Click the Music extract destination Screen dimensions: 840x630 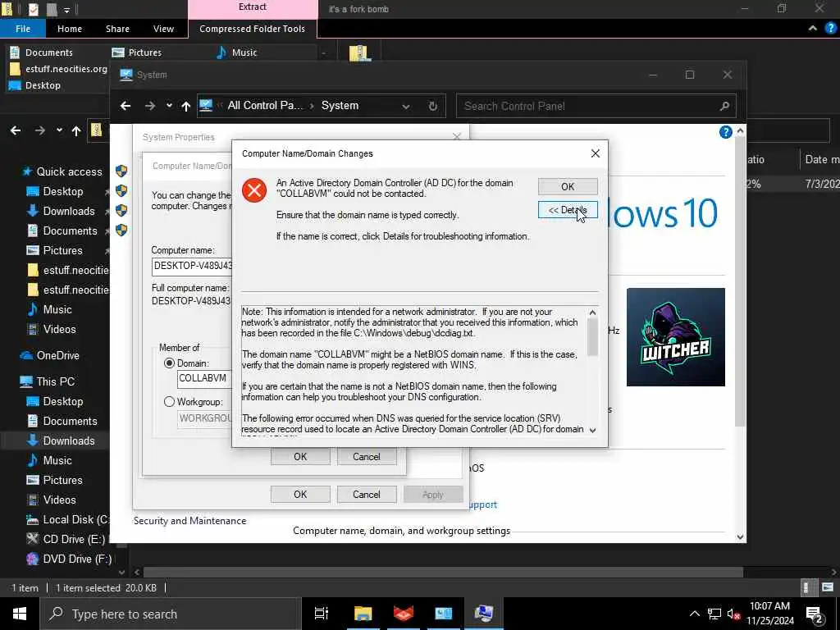point(237,52)
